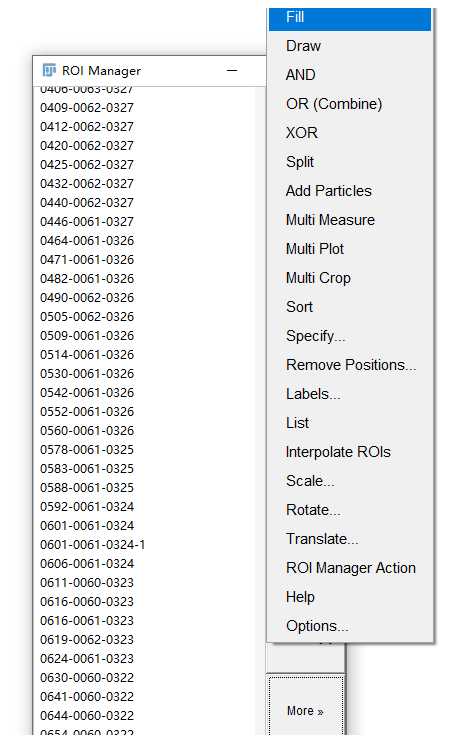Viewport: 460px width, 736px height.
Task: Click the ROI Manager window icon
Action: [x=49, y=70]
